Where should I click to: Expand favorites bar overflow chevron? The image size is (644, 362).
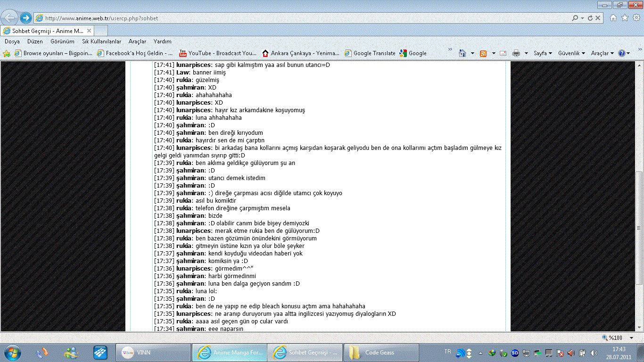[450, 49]
